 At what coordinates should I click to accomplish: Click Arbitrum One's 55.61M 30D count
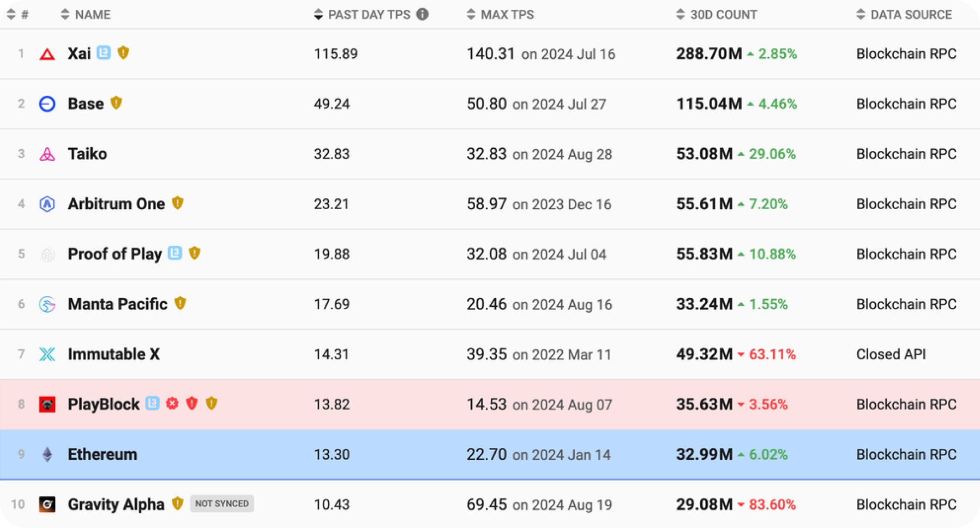(x=704, y=204)
